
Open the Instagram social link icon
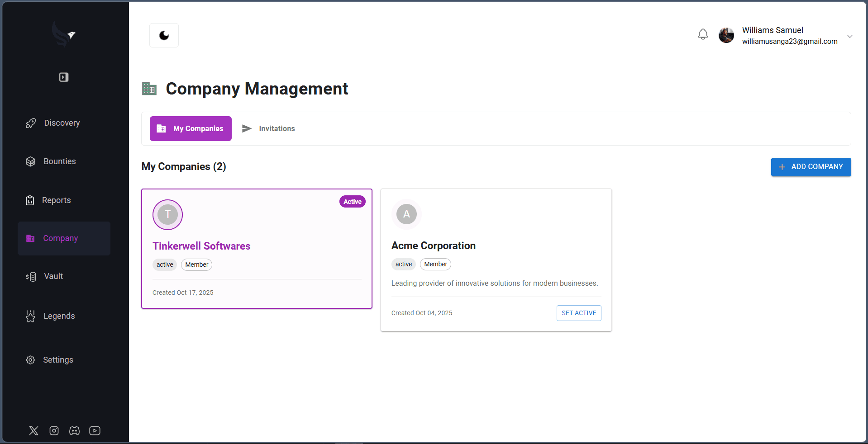54,430
